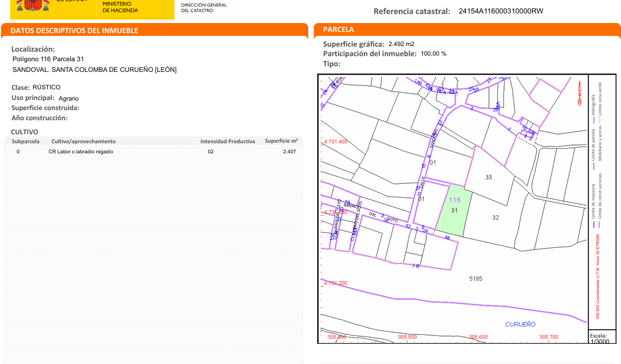Click the "4.731.400" coordinate label
The height and width of the screenshot is (364, 621).
[335, 142]
